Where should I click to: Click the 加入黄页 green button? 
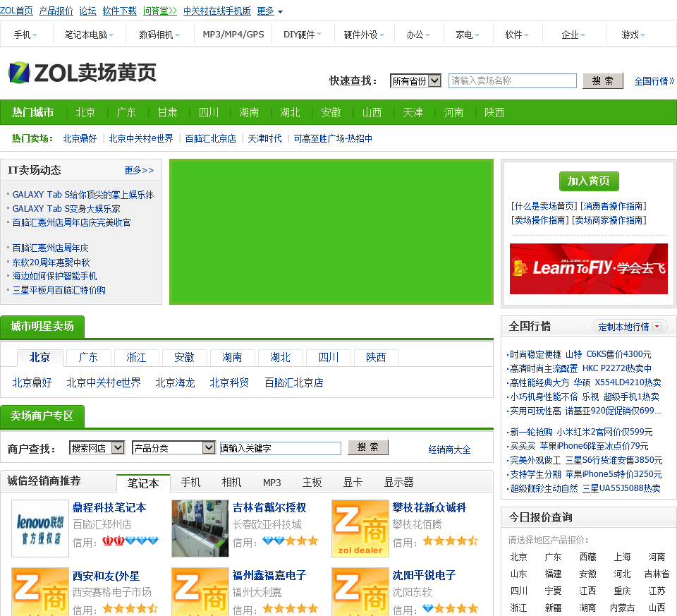click(589, 181)
